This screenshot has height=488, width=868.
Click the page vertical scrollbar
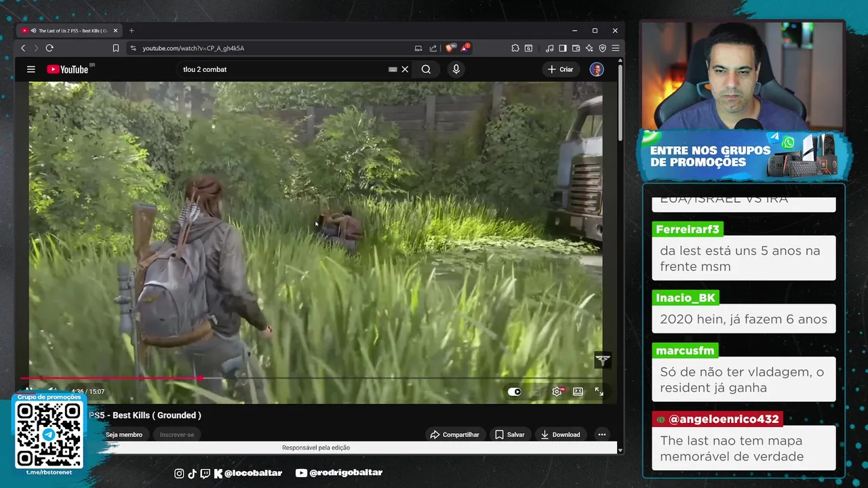620,102
